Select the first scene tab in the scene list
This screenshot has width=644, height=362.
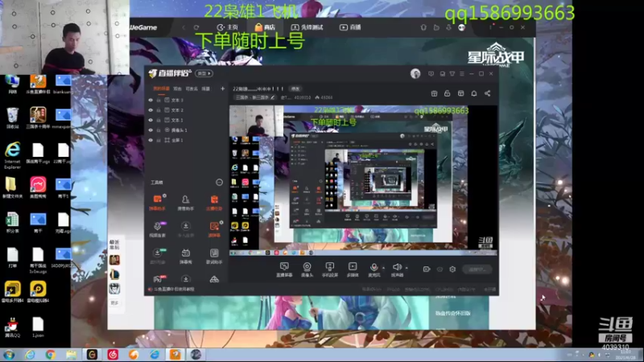point(161,88)
